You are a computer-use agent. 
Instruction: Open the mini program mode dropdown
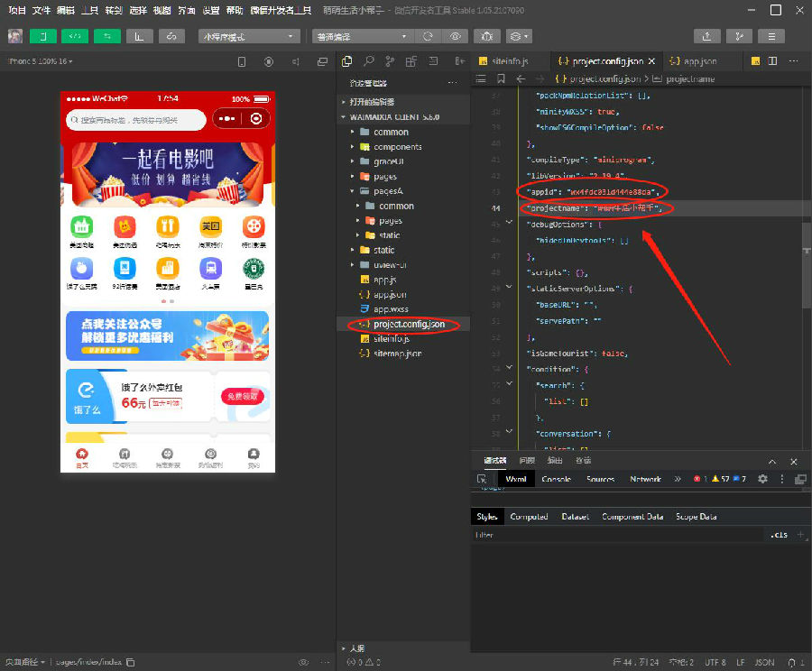[249, 37]
